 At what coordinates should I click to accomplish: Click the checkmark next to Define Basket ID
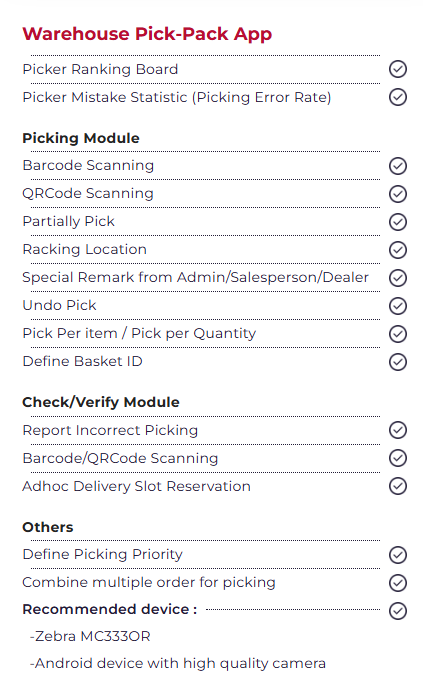398,362
